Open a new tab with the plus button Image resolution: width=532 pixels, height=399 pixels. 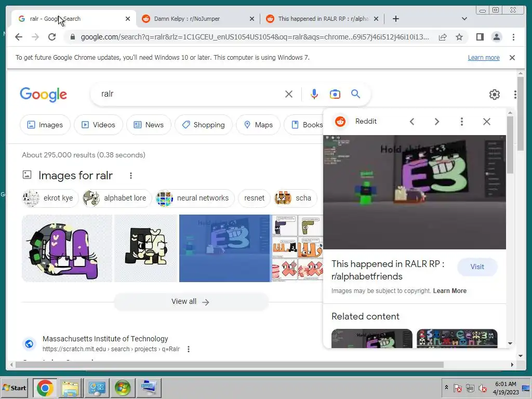(x=395, y=19)
